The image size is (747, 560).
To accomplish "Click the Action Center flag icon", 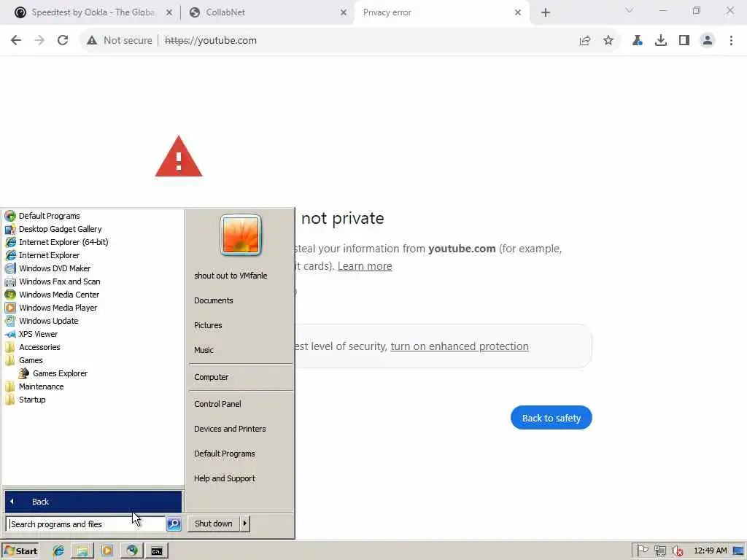I will click(x=642, y=551).
